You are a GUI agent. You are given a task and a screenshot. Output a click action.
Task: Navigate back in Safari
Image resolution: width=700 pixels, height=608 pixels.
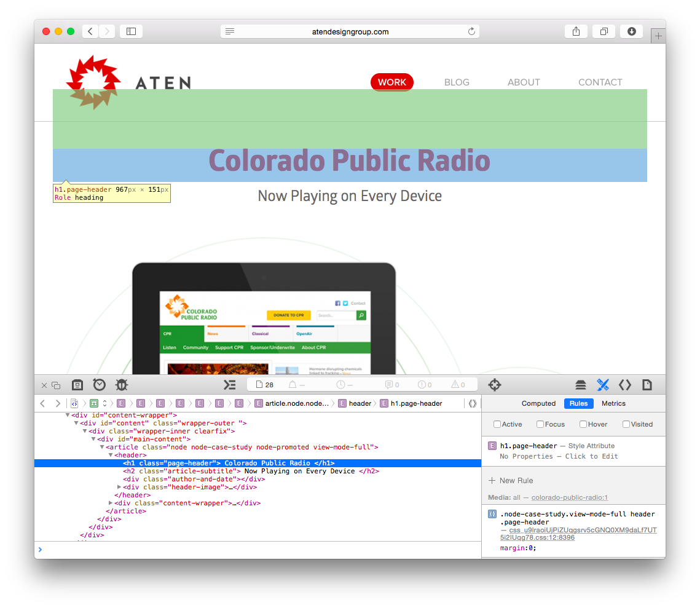(x=90, y=31)
